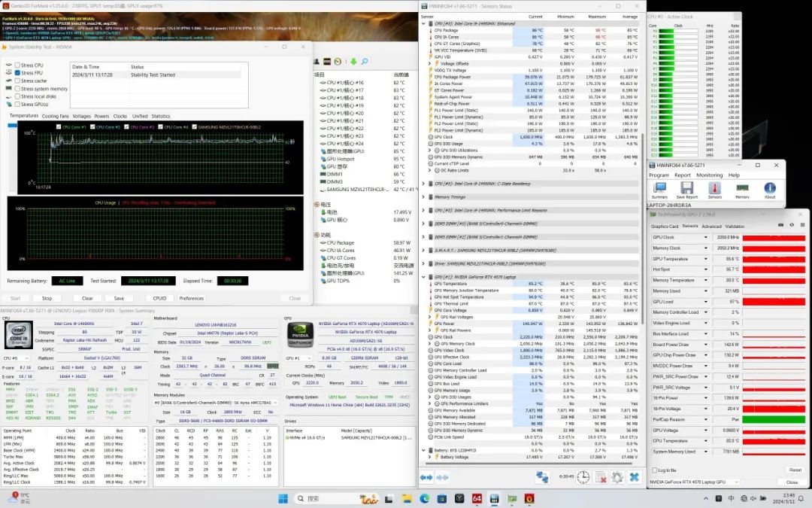The height and width of the screenshot is (508, 812).
Task: Click the HWiNFO About info icon
Action: pyautogui.click(x=770, y=188)
